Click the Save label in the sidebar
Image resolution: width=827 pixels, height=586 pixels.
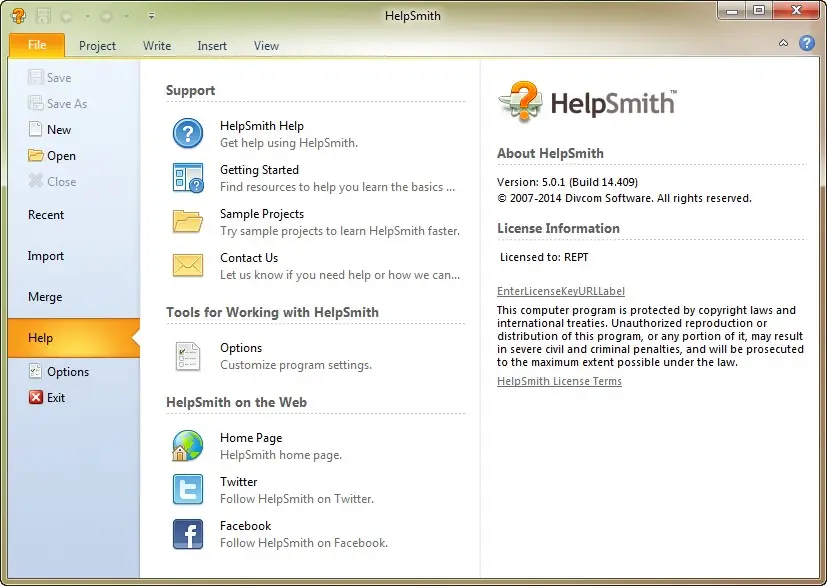coord(59,78)
